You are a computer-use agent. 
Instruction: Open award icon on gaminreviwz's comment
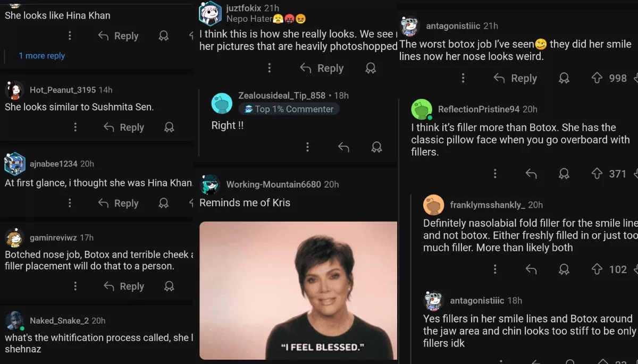coord(169,286)
